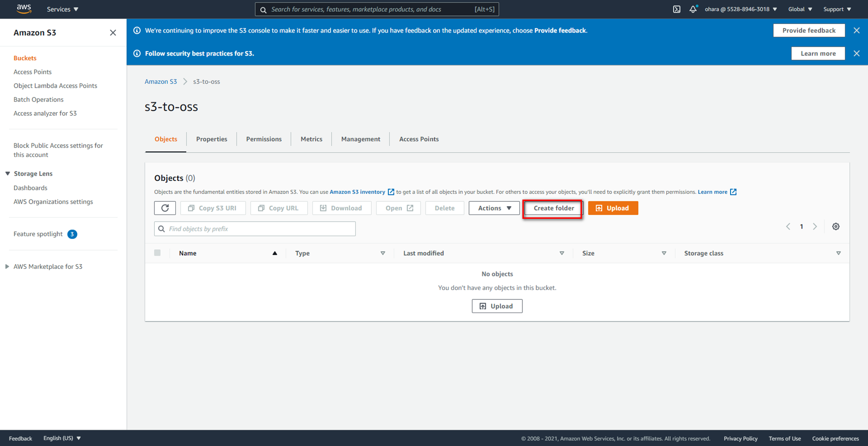
Task: Click the Open button
Action: coord(399,208)
